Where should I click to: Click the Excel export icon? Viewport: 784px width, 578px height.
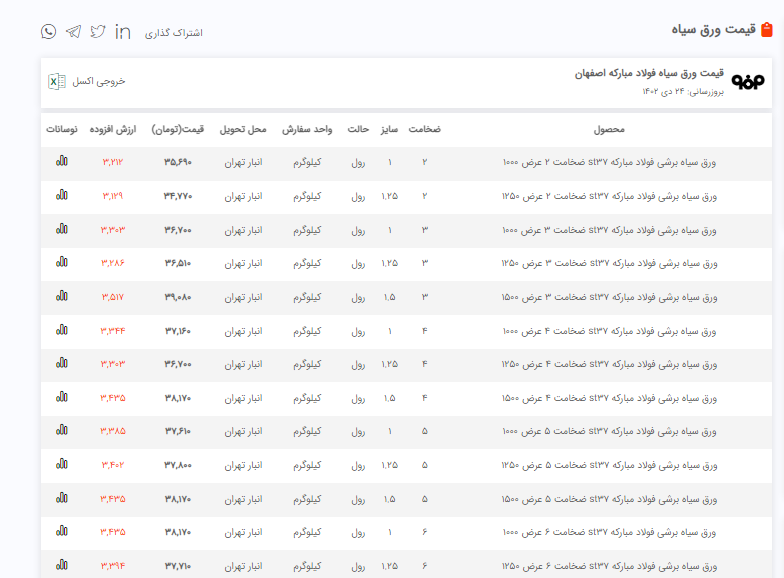click(x=57, y=81)
